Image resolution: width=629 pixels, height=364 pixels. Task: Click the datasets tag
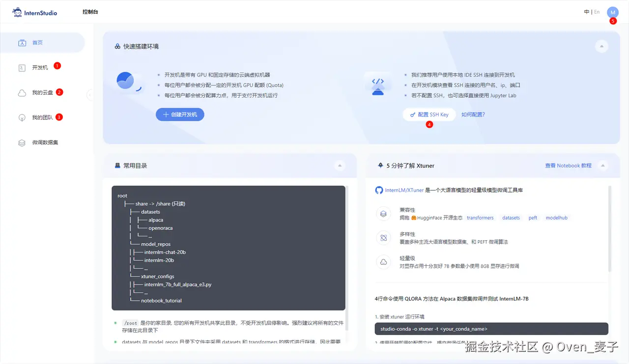pyautogui.click(x=511, y=218)
